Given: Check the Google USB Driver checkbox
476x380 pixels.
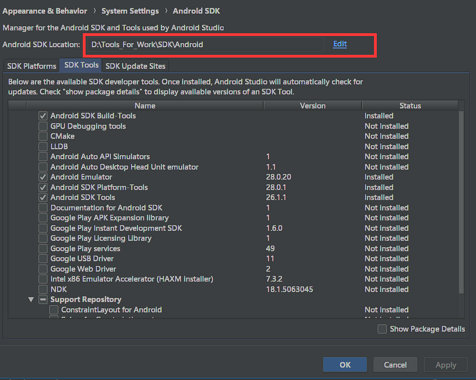Looking at the screenshot, I should coord(43,259).
